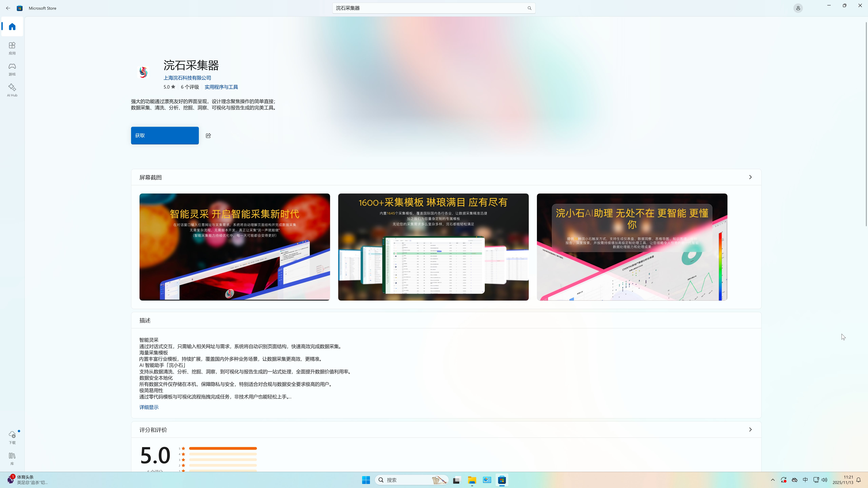
Task: Show hidden system tray icons
Action: pos(773,480)
